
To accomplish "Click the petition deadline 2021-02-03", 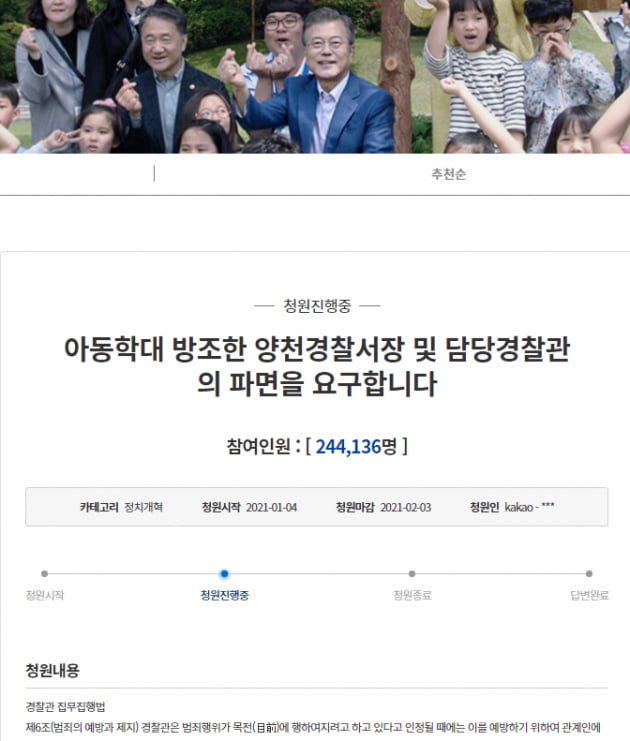I will tap(406, 507).
